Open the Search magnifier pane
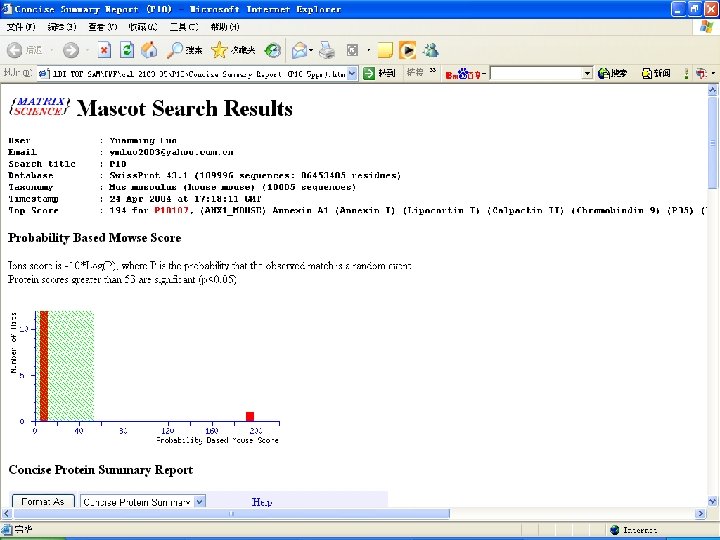Image resolution: width=720 pixels, height=540 pixels. click(x=185, y=50)
